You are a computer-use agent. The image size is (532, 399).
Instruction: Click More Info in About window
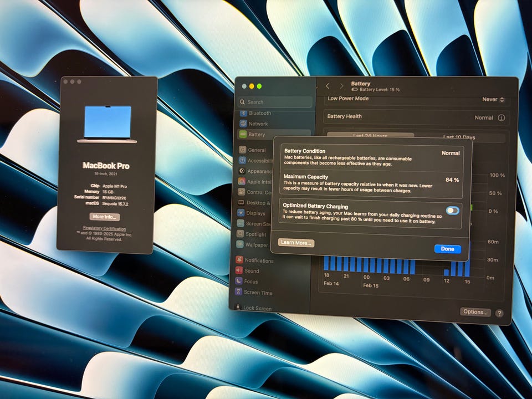(105, 217)
